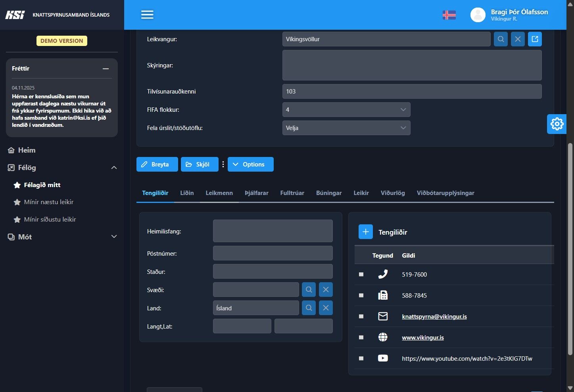Click the search icon for Svæði
Screen dimensions: 574x392
[309, 290]
